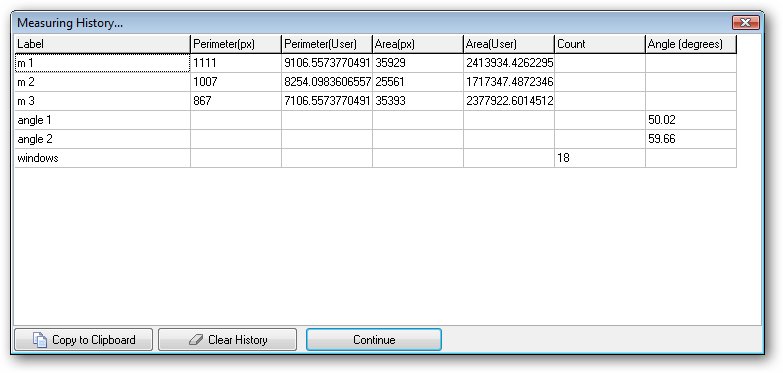Select count value 18

599,158
